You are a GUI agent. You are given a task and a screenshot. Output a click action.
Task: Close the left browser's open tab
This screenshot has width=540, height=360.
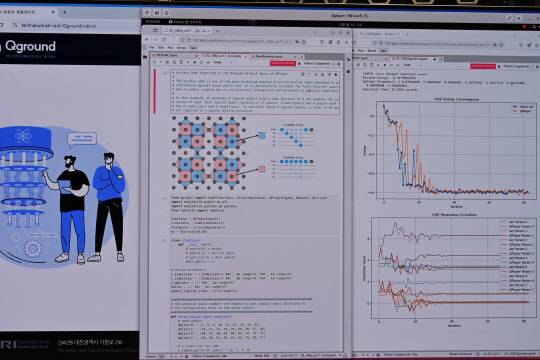[53, 12]
